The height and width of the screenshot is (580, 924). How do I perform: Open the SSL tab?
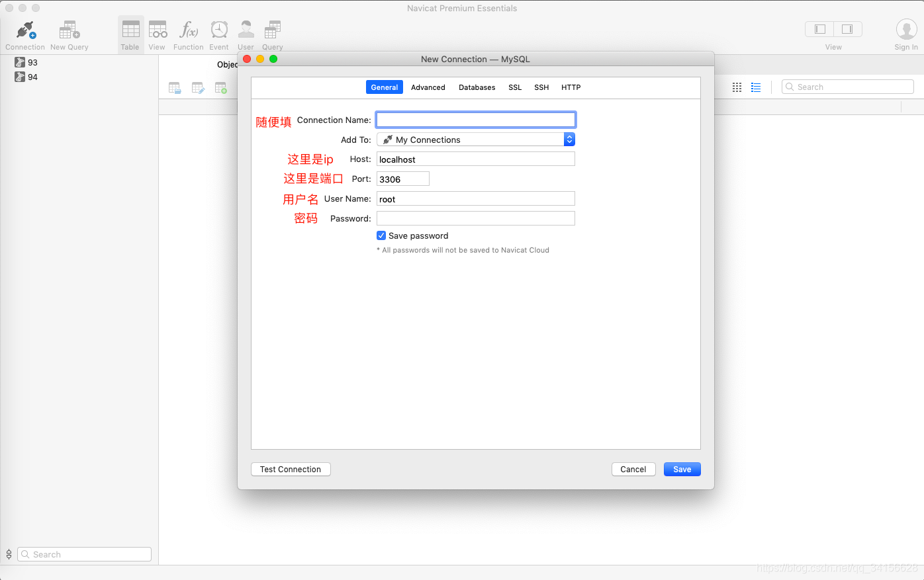coord(515,87)
